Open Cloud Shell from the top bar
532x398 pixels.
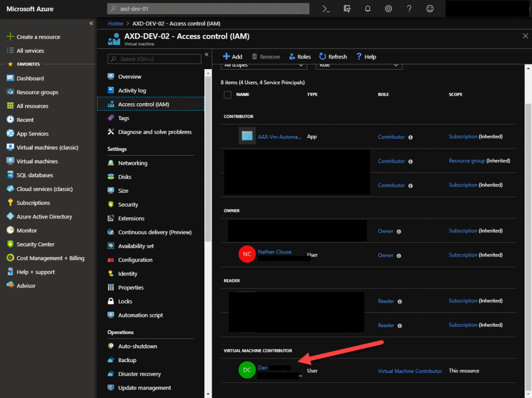(326, 9)
